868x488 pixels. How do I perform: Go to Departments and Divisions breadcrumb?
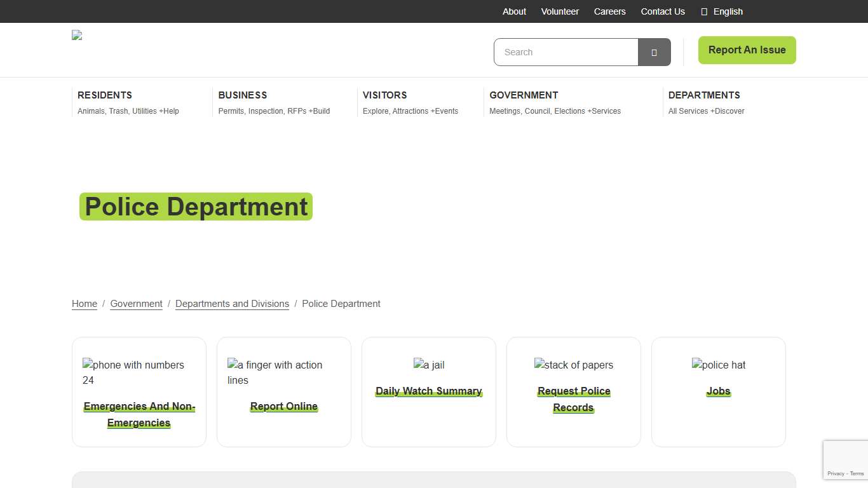click(x=232, y=304)
